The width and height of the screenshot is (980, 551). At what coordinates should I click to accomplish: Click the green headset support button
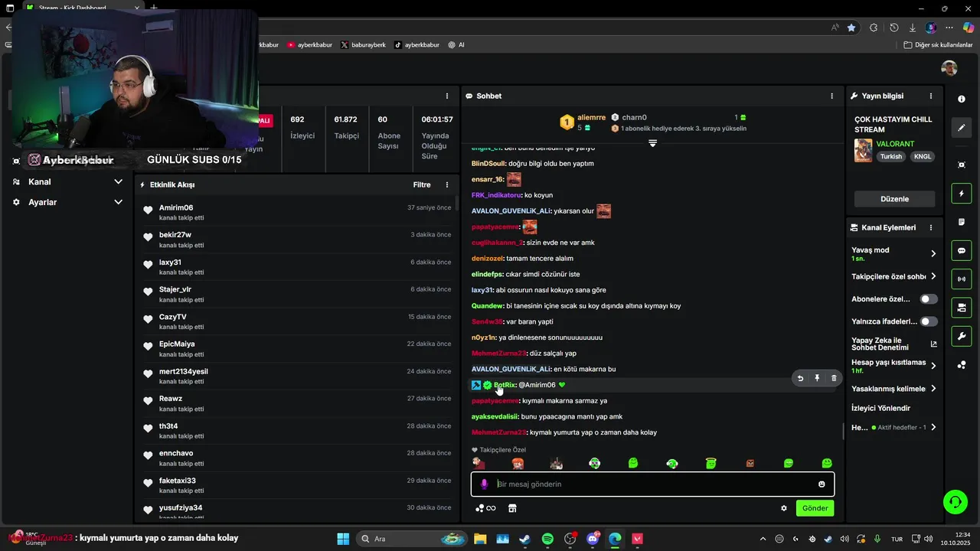(955, 502)
